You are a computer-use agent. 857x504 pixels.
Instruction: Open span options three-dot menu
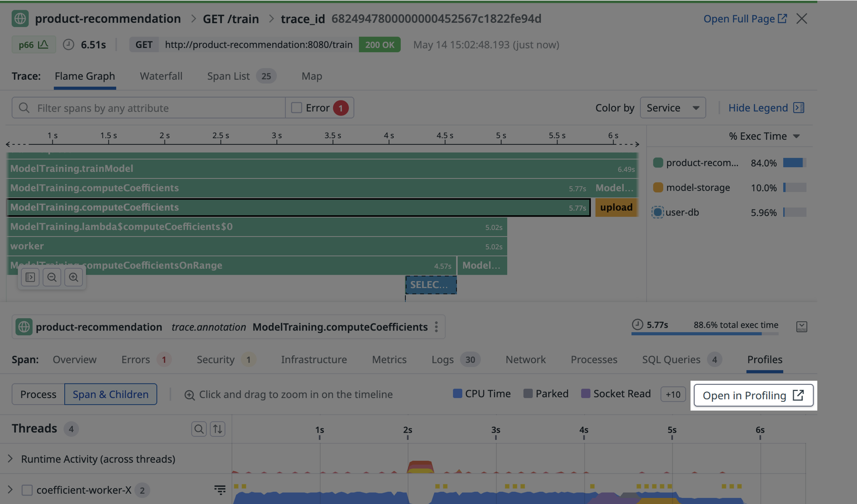[x=436, y=327]
